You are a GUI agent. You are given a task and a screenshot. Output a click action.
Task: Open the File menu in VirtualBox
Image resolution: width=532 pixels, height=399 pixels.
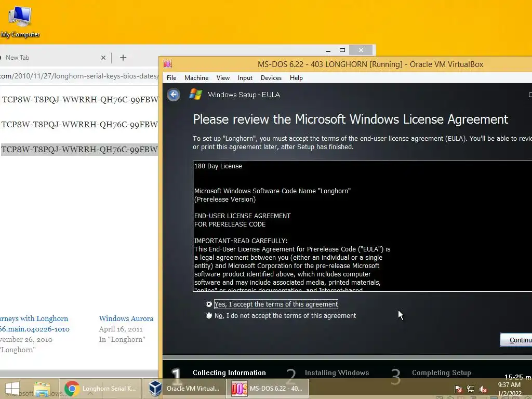(x=171, y=78)
